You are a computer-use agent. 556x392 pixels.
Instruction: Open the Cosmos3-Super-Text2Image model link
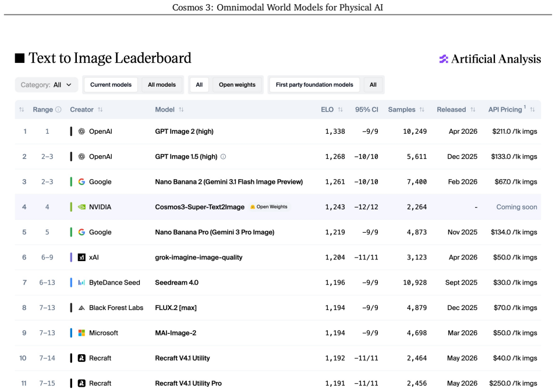(x=200, y=207)
